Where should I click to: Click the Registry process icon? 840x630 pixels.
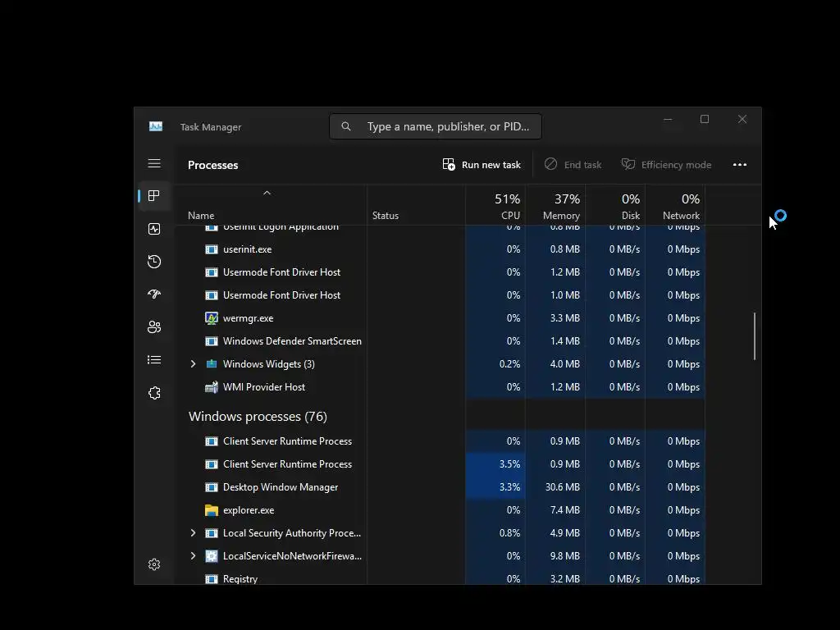(x=212, y=579)
